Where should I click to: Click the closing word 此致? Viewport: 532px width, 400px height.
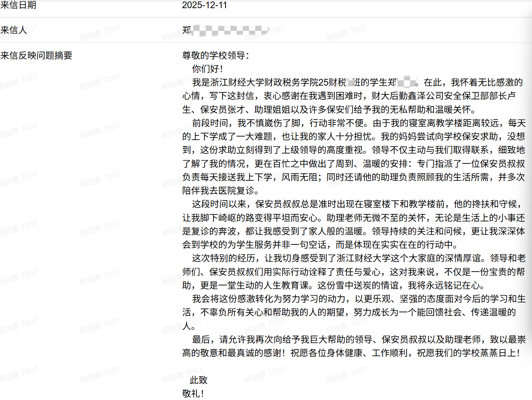[198, 380]
